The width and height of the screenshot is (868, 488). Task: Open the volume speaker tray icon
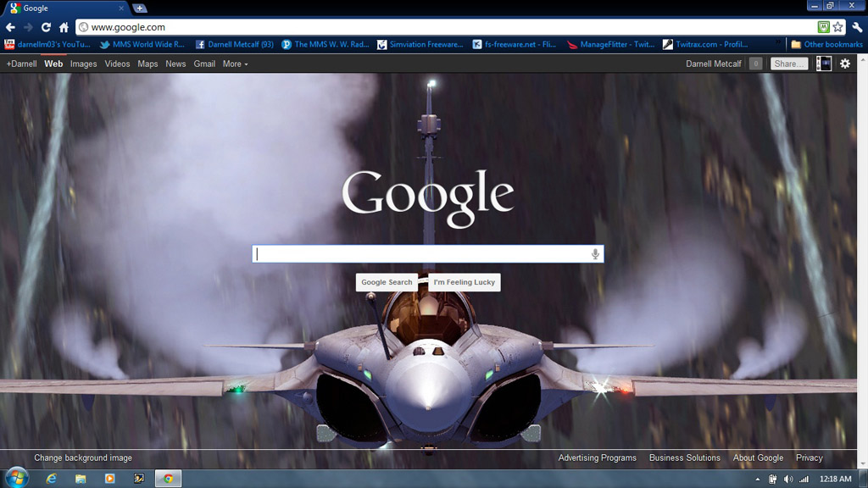coord(788,480)
